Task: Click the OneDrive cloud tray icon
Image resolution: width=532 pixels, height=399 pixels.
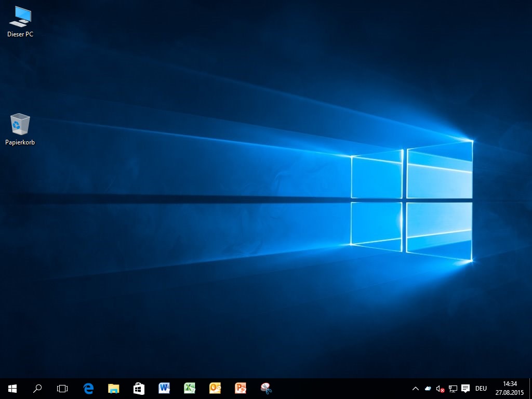Action: pos(428,389)
